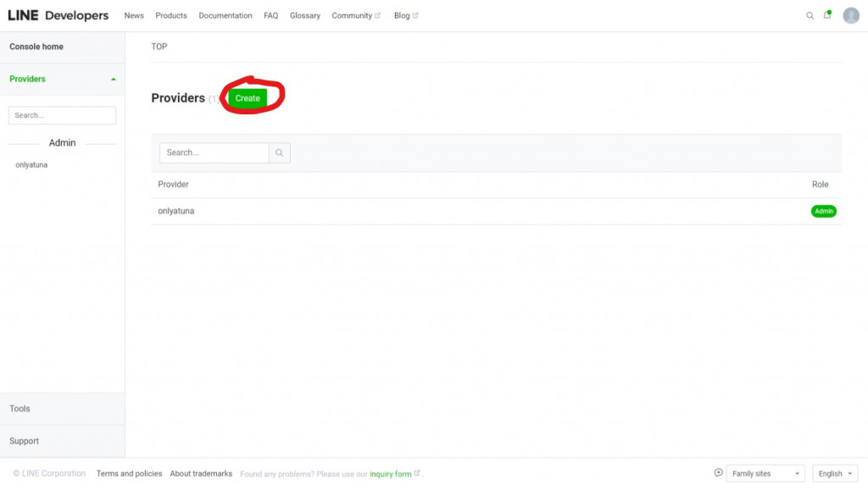Open onlyatuna provider in sidebar
This screenshot has width=868, height=488.
pyautogui.click(x=31, y=165)
